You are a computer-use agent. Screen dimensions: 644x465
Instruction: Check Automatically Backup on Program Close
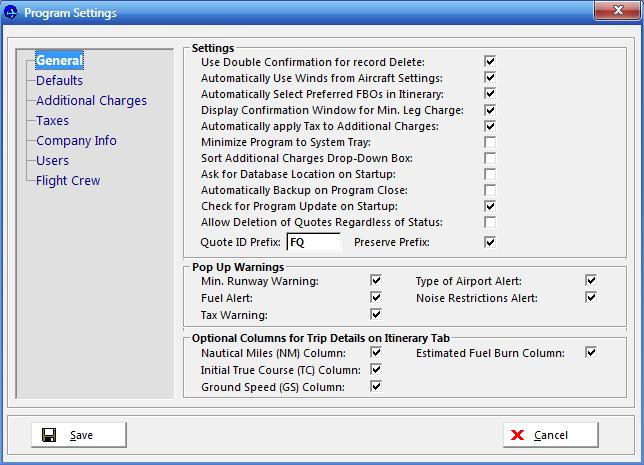tap(490, 190)
